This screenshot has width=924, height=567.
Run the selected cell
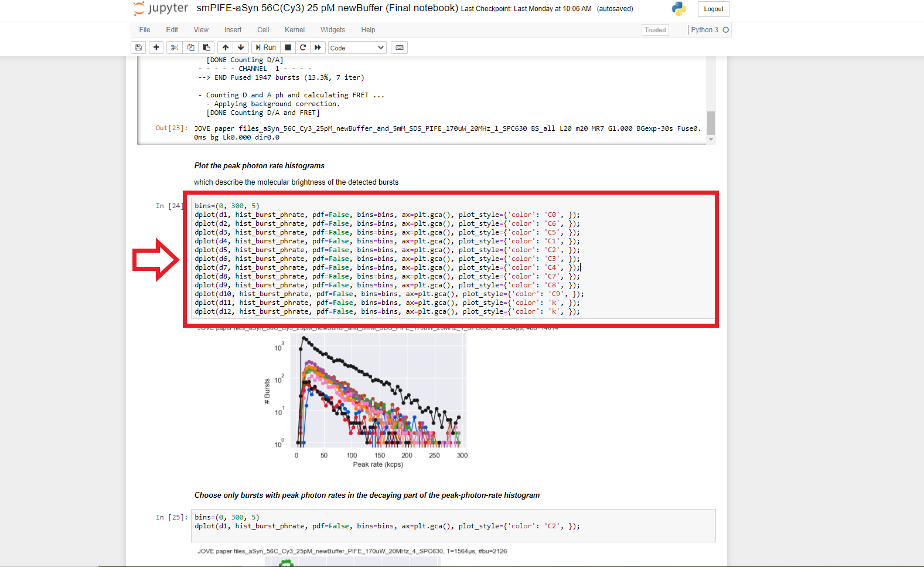click(x=265, y=47)
